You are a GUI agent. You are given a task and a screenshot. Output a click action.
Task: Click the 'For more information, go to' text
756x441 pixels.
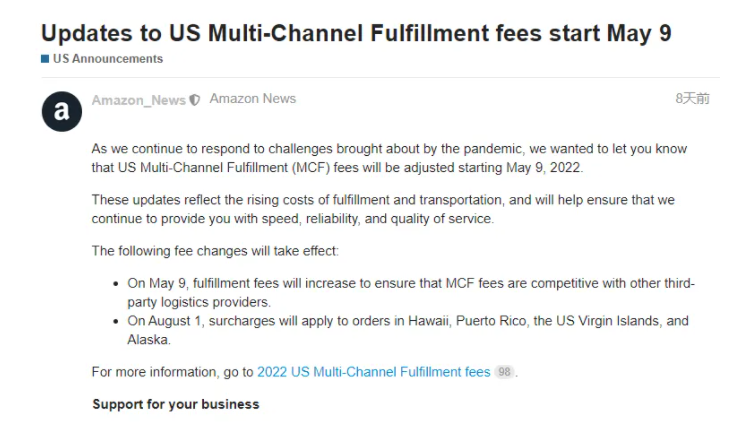click(173, 372)
